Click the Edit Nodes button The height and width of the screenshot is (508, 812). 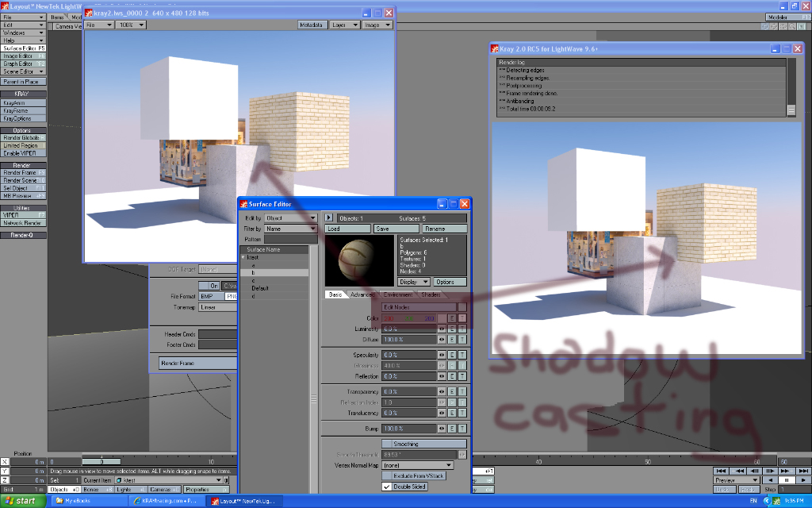tap(418, 306)
